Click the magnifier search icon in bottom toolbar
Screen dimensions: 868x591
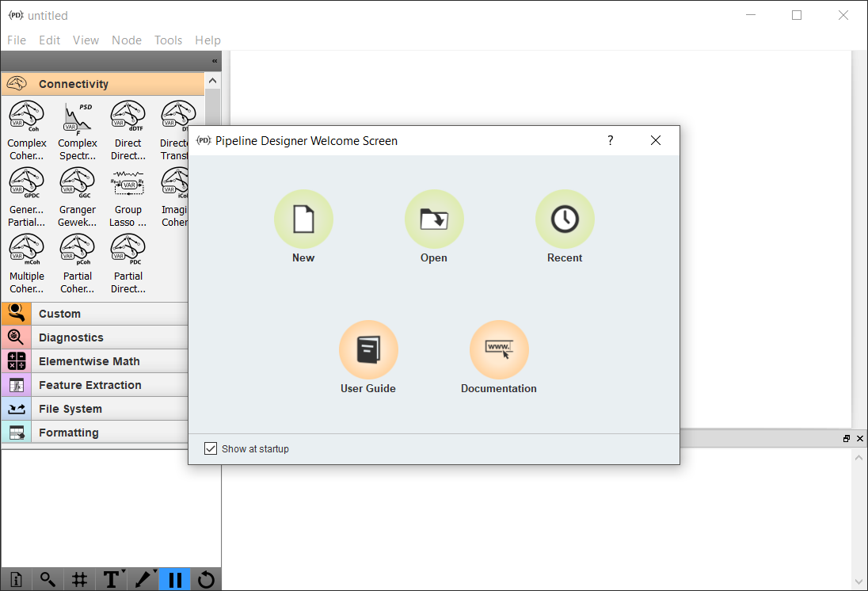pyautogui.click(x=48, y=579)
